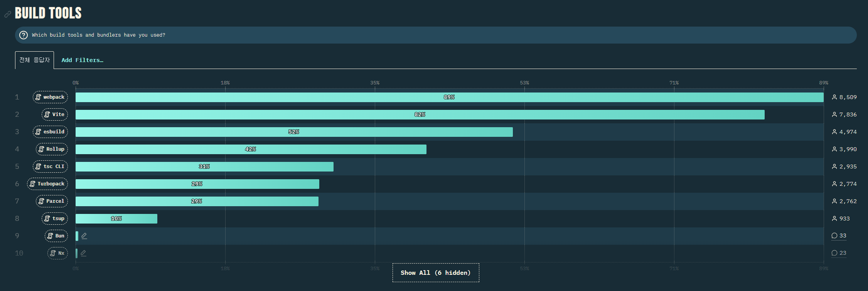
Task: Click the Bun row small bar
Action: [x=77, y=236]
